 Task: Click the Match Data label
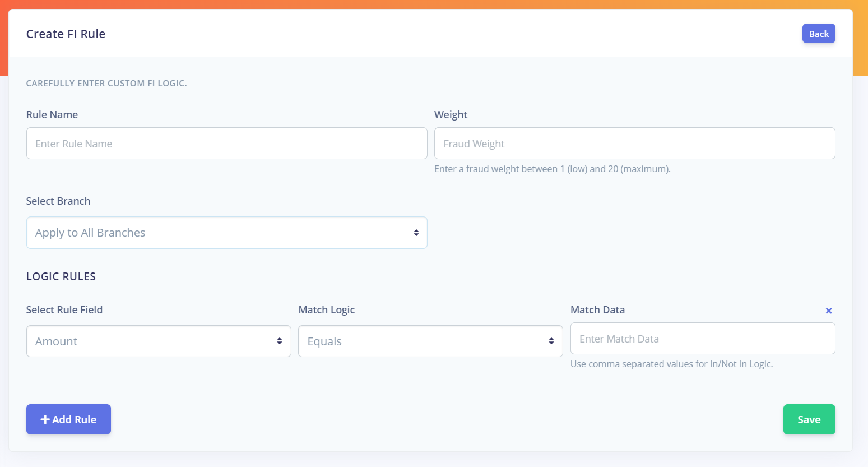click(597, 310)
